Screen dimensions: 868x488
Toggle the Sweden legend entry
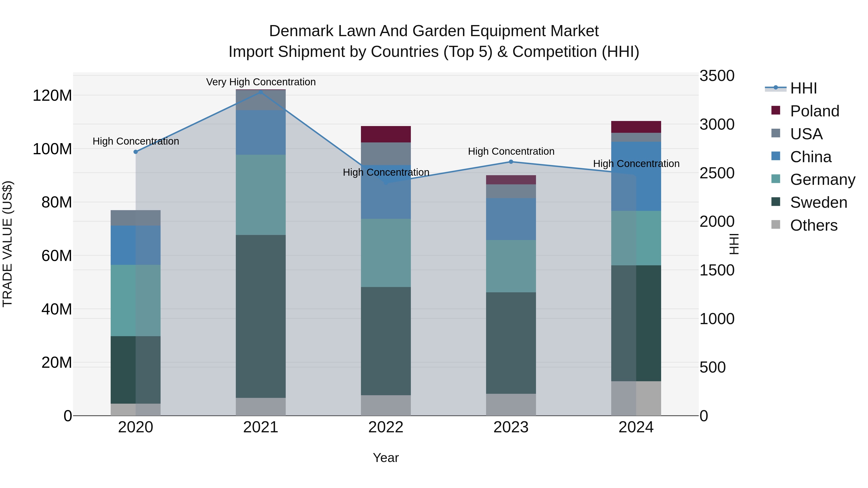point(809,202)
